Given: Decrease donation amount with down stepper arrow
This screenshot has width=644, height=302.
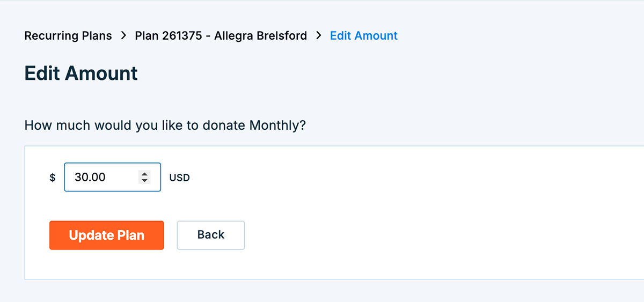Looking at the screenshot, I should [x=144, y=181].
